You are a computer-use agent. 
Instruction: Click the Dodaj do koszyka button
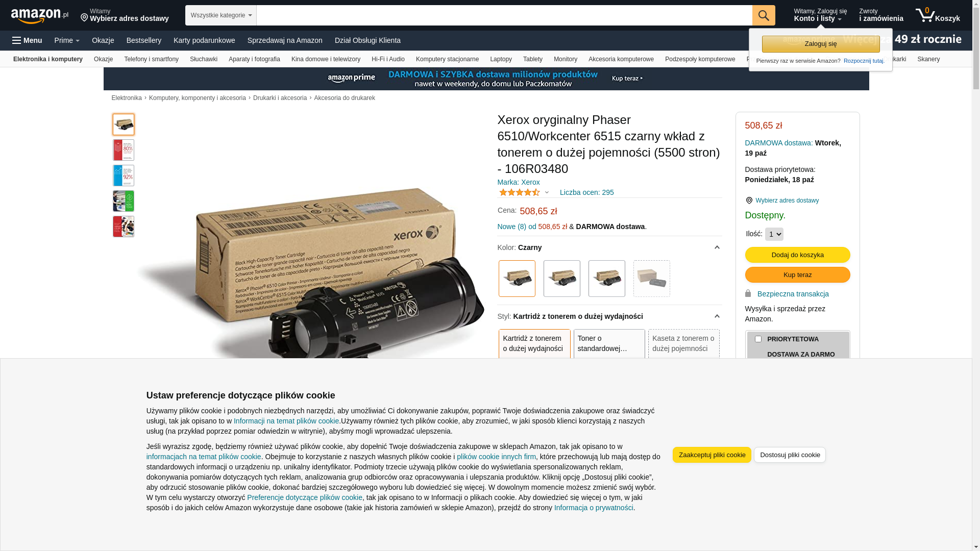point(798,255)
